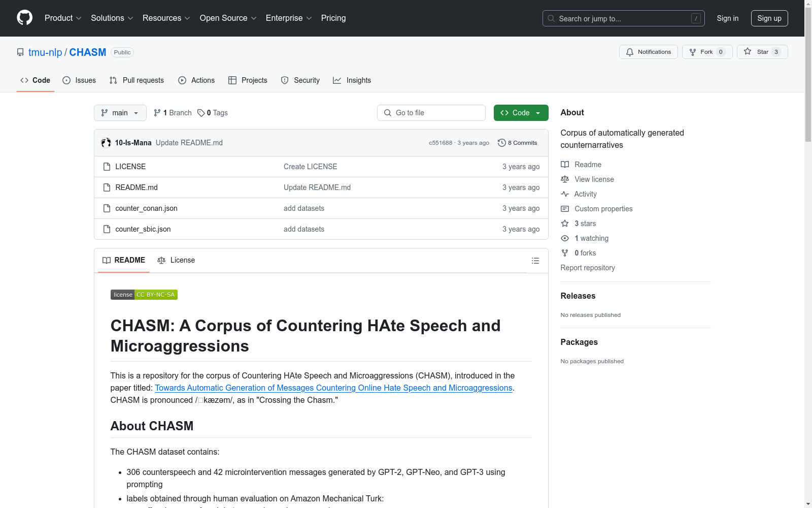Open the counter_sbic.json file

pyautogui.click(x=143, y=229)
